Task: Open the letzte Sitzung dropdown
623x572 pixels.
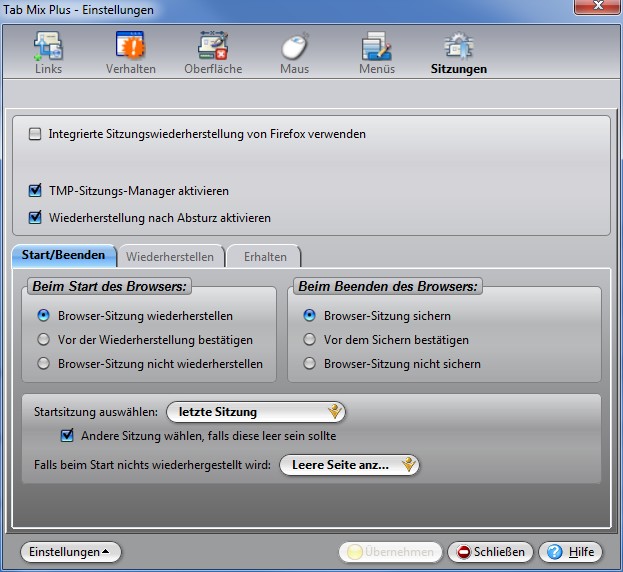Action: click(256, 412)
